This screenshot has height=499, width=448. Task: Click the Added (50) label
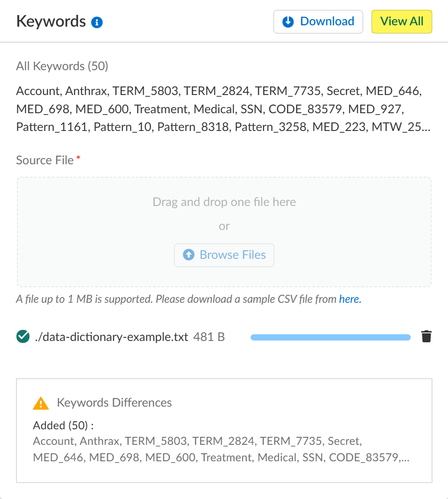[x=63, y=425]
